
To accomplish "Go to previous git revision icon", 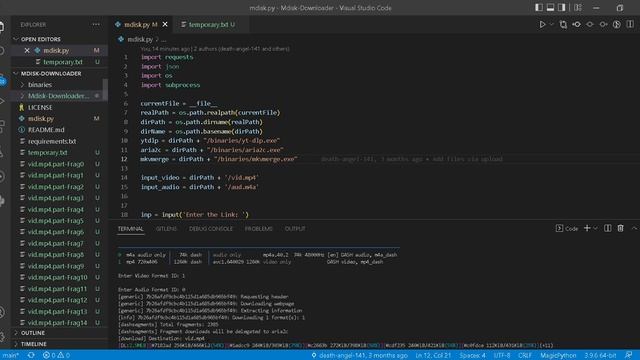I will tap(577, 24).
